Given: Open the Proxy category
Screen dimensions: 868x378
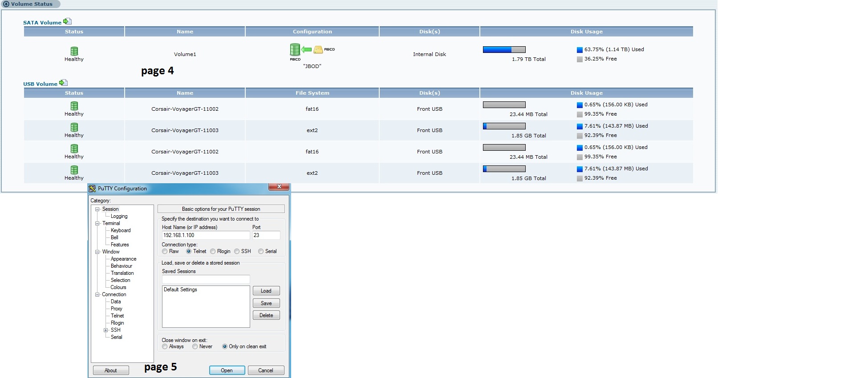Looking at the screenshot, I should tap(116, 309).
